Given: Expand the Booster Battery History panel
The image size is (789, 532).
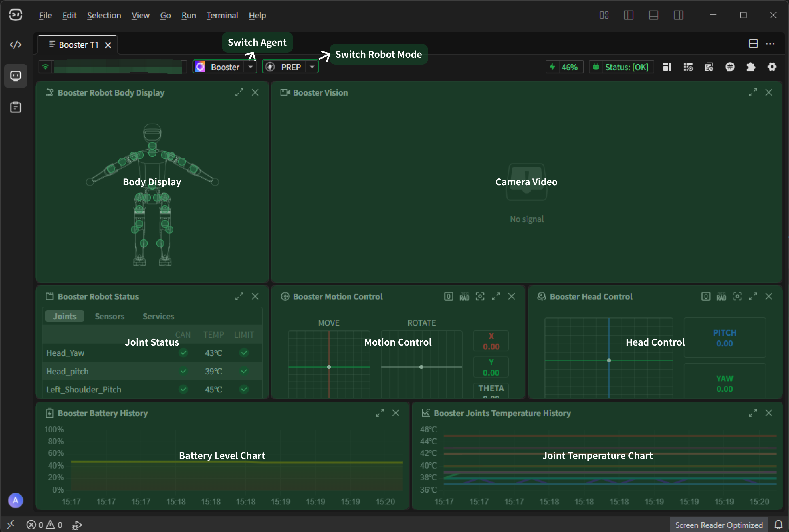Looking at the screenshot, I should [x=380, y=413].
